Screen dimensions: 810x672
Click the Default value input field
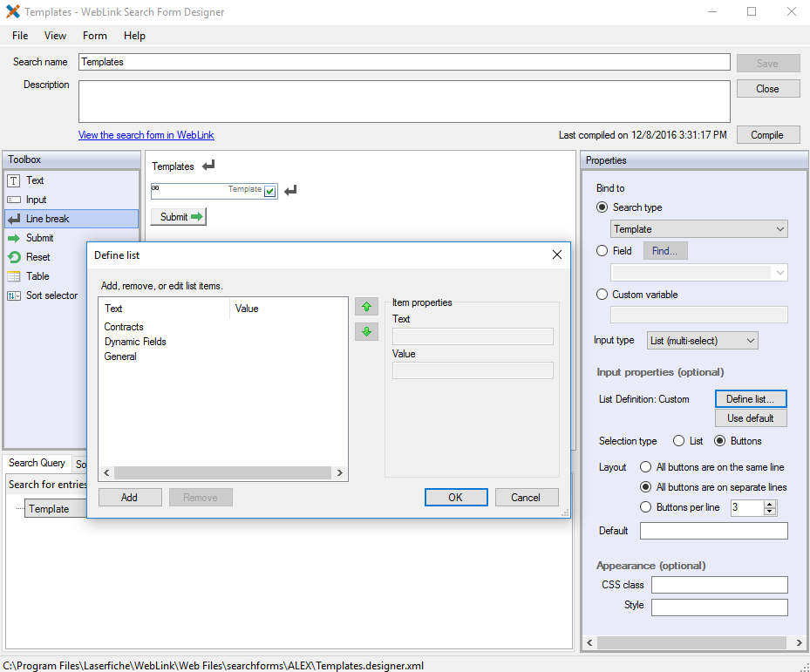tap(713, 531)
